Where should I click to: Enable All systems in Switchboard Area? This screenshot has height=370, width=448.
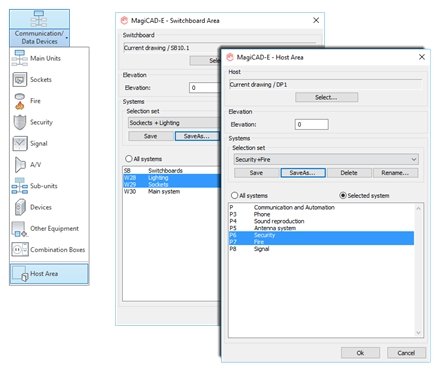[x=129, y=159]
